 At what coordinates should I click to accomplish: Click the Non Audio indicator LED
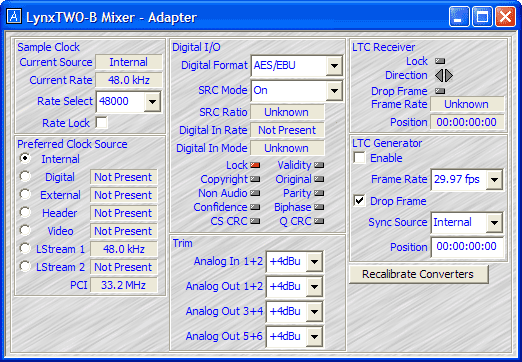click(255, 193)
